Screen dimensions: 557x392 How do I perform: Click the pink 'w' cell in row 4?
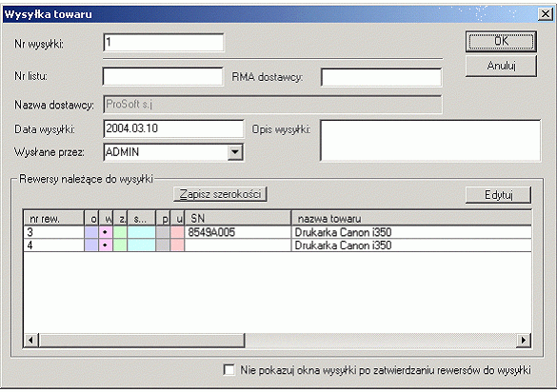coord(106,245)
